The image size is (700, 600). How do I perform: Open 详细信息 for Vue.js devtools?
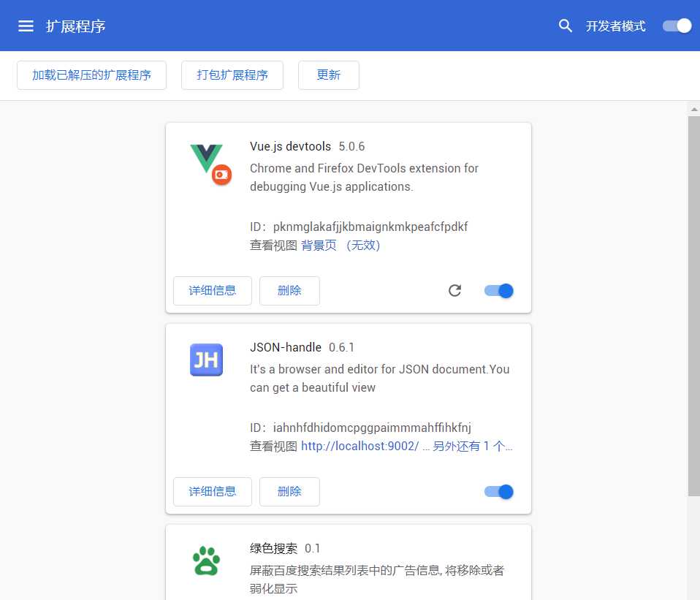tap(213, 291)
